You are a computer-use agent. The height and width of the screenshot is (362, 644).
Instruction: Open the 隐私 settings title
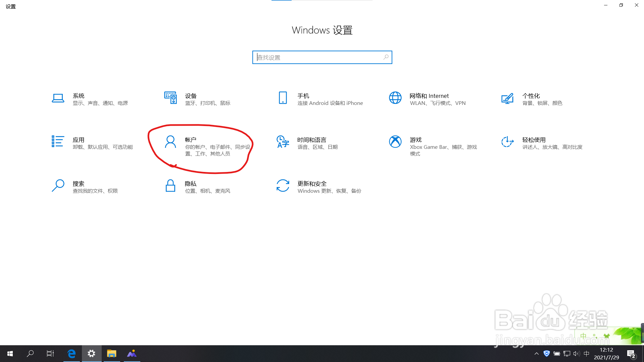(191, 184)
